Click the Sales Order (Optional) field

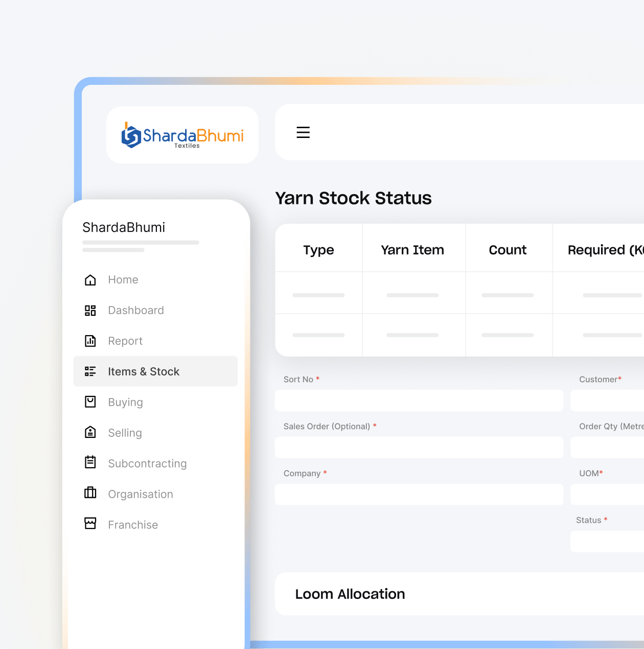[x=419, y=448]
